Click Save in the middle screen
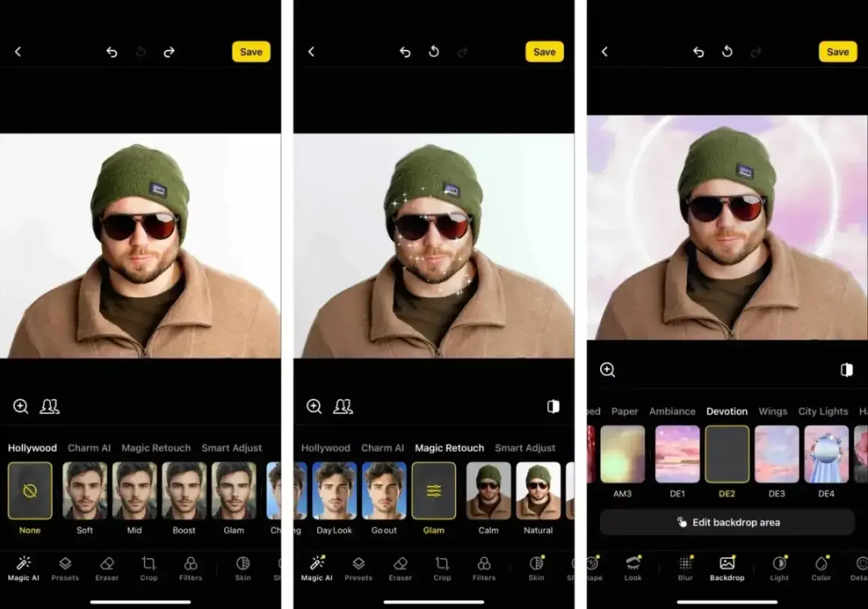Image resolution: width=868 pixels, height=609 pixels. tap(545, 52)
